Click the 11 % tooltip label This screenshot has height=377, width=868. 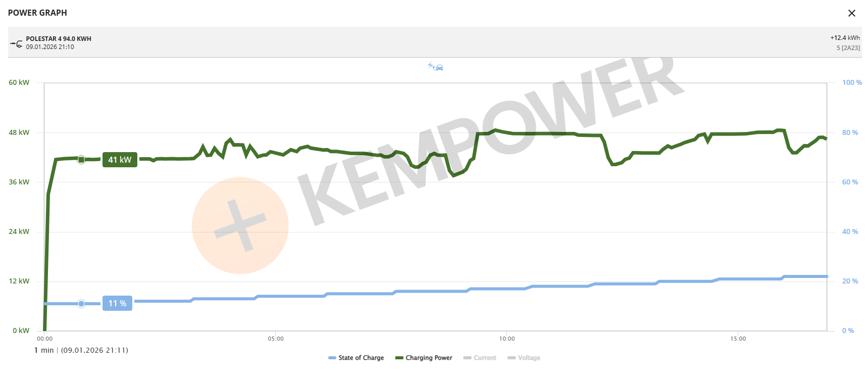coord(117,303)
